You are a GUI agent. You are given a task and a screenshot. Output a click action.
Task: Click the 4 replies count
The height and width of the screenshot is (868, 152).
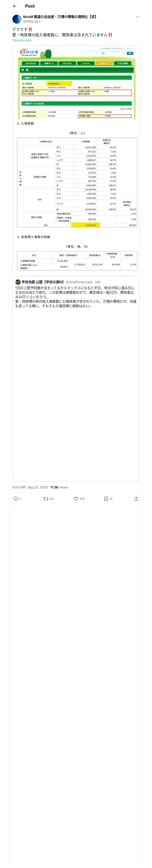20,499
